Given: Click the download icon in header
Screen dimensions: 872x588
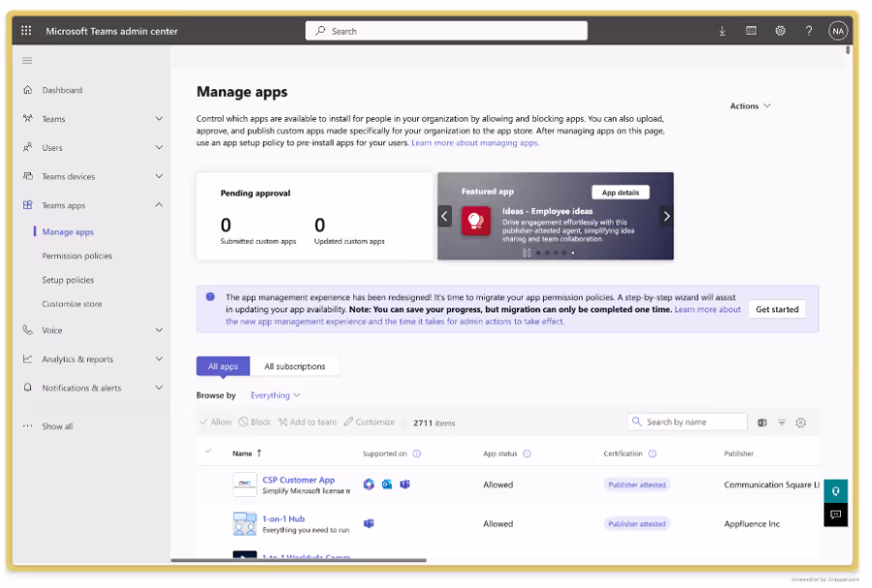Looking at the screenshot, I should pos(722,31).
